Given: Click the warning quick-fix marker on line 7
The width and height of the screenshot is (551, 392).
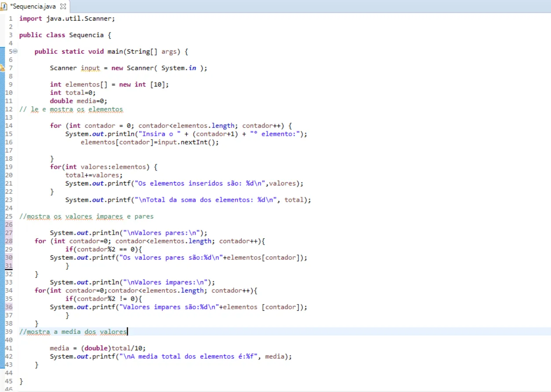Looking at the screenshot, I should pyautogui.click(x=2, y=68).
